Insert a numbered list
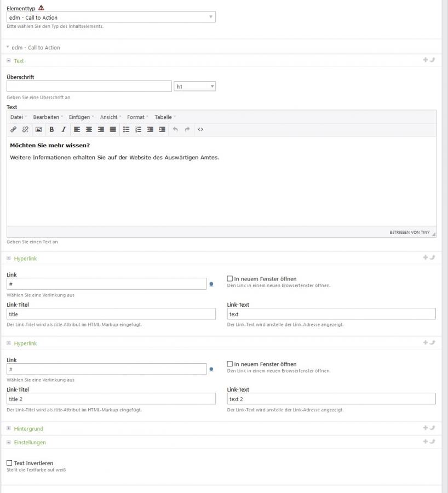This screenshot has width=448, height=493. point(138,130)
